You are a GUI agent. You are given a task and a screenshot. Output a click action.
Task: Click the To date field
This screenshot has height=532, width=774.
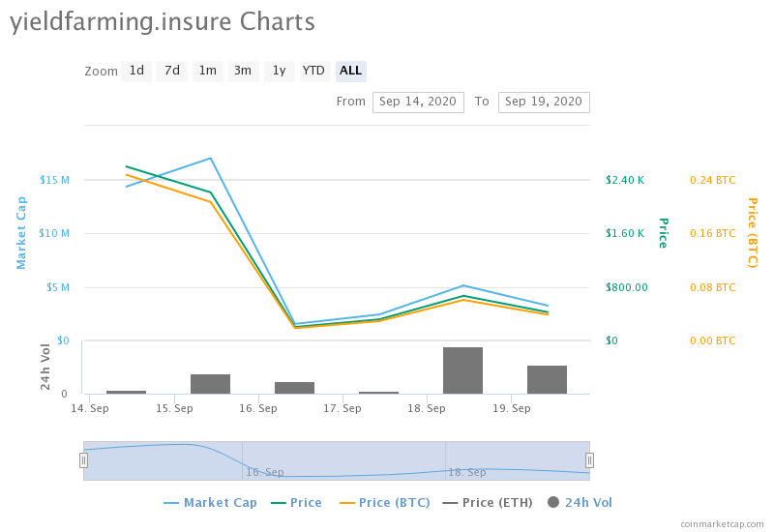(544, 102)
